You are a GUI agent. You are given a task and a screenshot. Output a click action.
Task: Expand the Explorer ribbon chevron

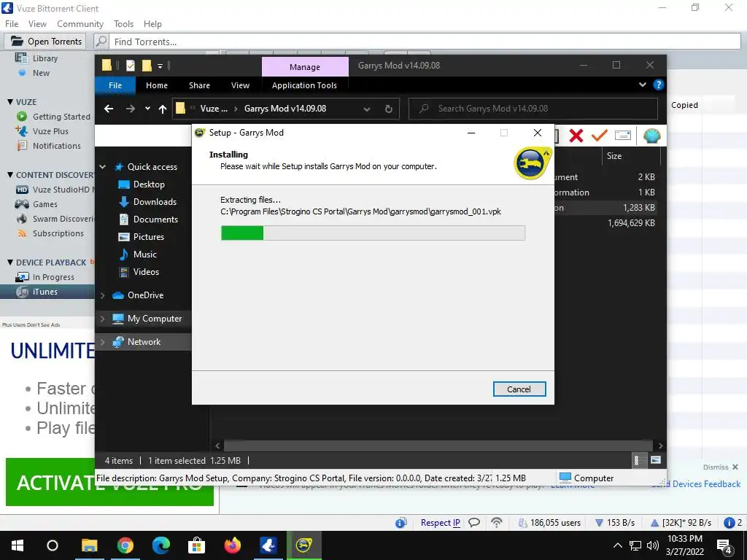coord(643,85)
